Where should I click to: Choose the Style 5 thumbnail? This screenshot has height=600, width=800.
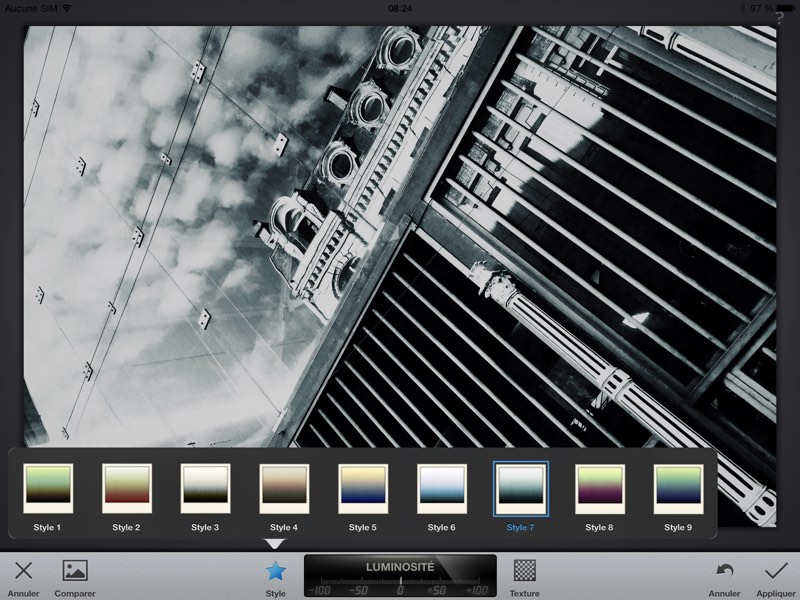coord(363,488)
